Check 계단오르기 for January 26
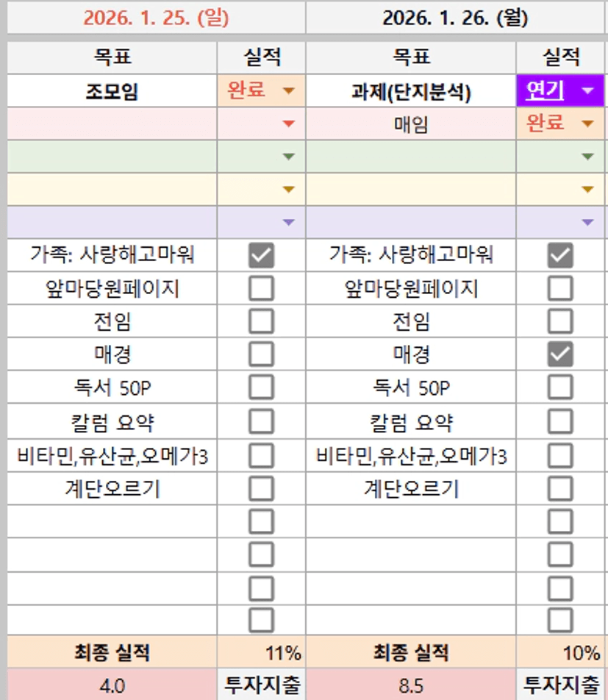 tap(560, 488)
